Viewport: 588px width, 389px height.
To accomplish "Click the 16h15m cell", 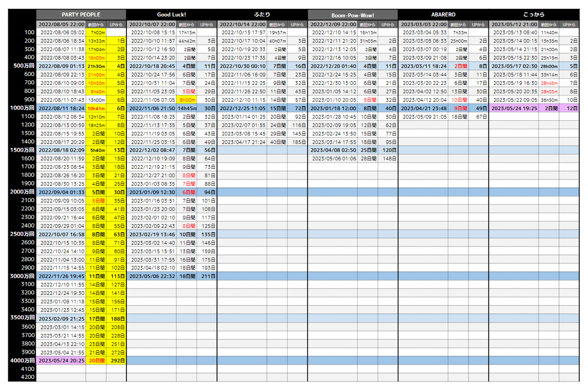I will pos(367,32).
